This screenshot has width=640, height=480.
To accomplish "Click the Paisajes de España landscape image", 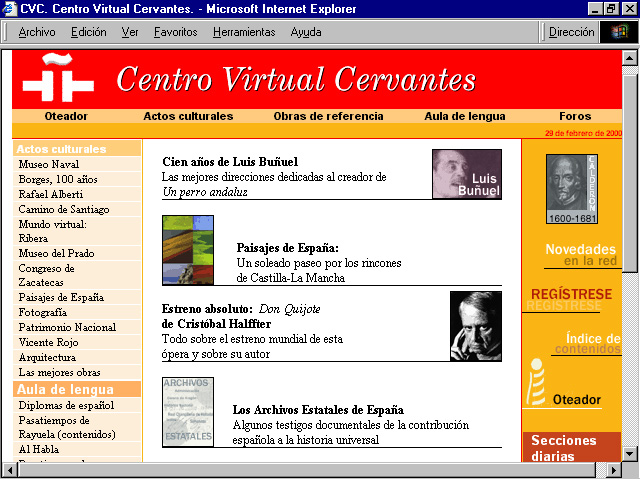I will 188,250.
